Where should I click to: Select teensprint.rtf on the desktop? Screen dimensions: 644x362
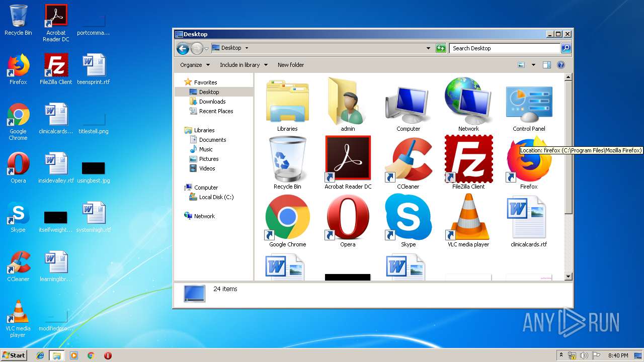point(94,69)
